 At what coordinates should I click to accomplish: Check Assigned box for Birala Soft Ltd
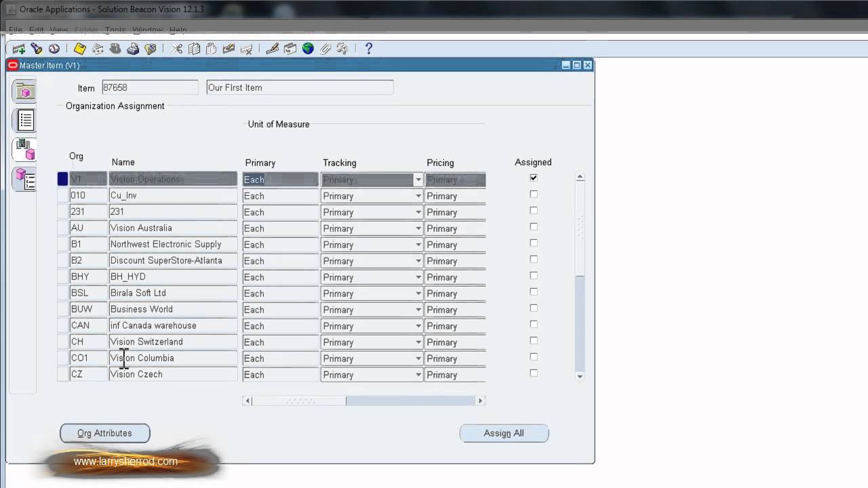click(534, 291)
